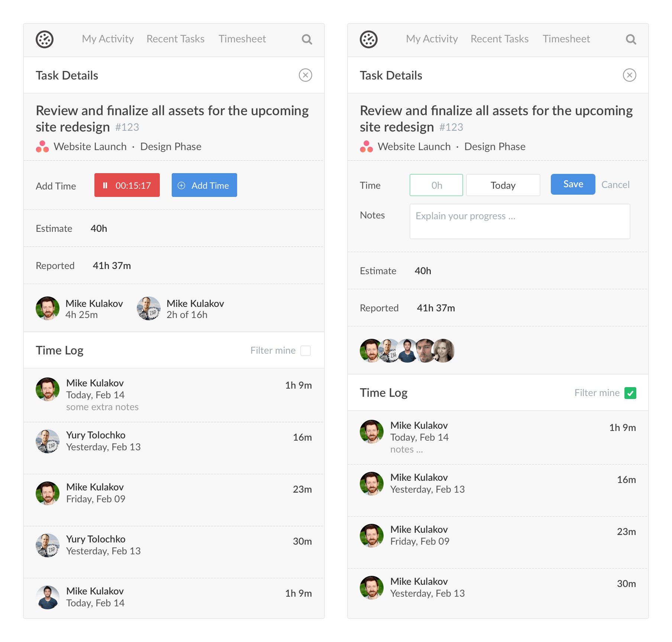Close Task Details in right panel

pos(629,75)
